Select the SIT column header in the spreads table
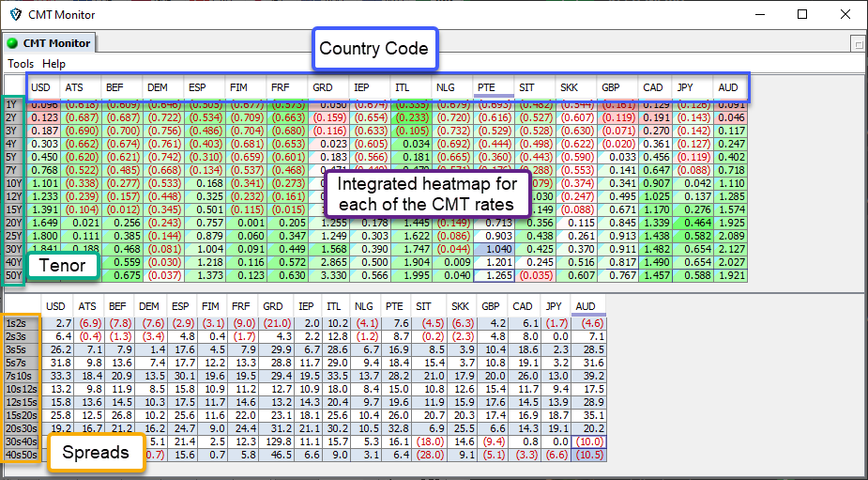 [x=430, y=306]
